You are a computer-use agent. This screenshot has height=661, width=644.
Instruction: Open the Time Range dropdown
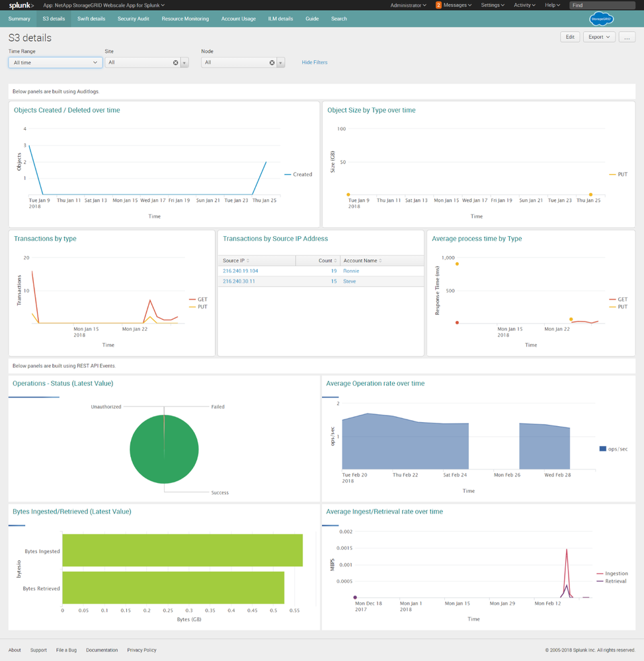coord(55,63)
